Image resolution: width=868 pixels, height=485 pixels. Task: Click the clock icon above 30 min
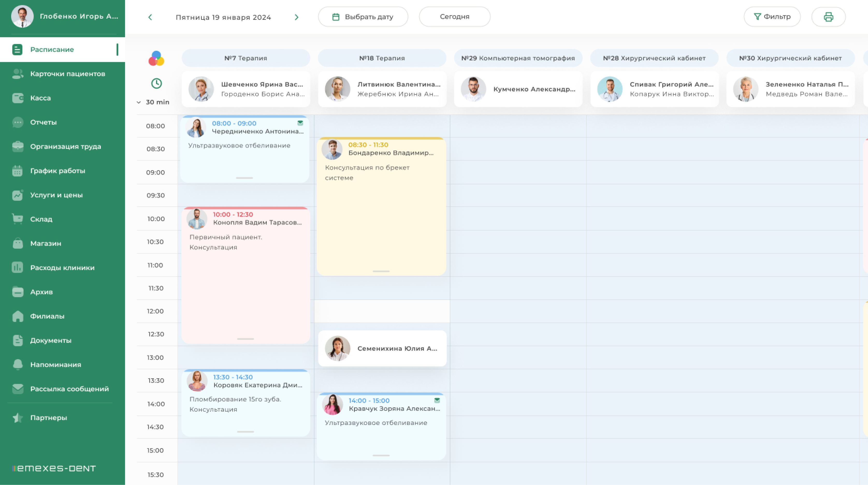click(156, 83)
